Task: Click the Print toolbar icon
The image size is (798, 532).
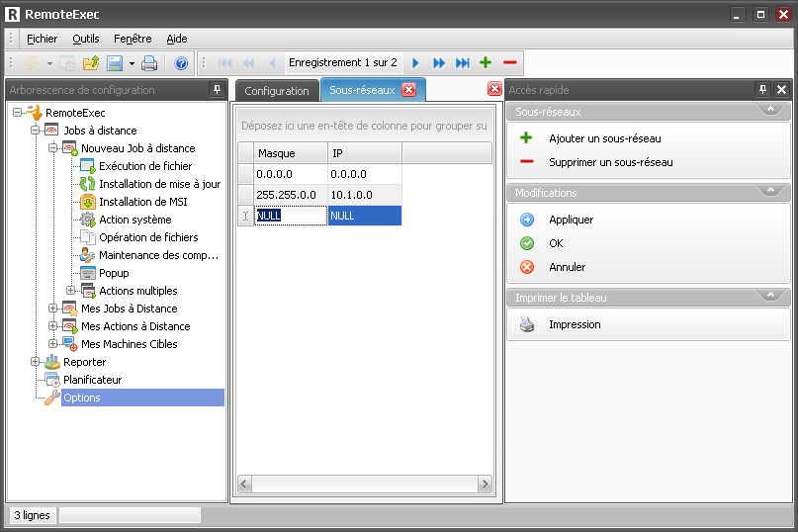Action: pos(149,63)
